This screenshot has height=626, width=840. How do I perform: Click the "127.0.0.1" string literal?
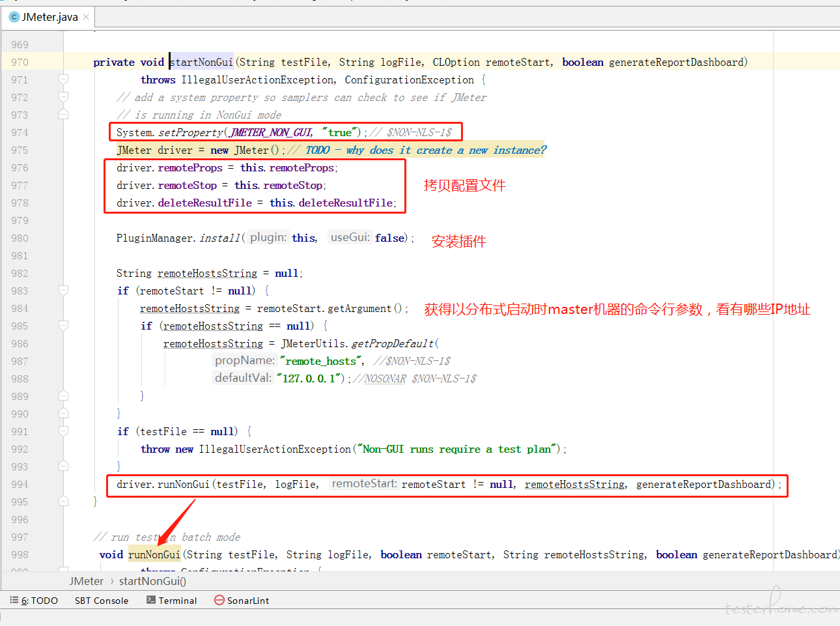point(309,378)
